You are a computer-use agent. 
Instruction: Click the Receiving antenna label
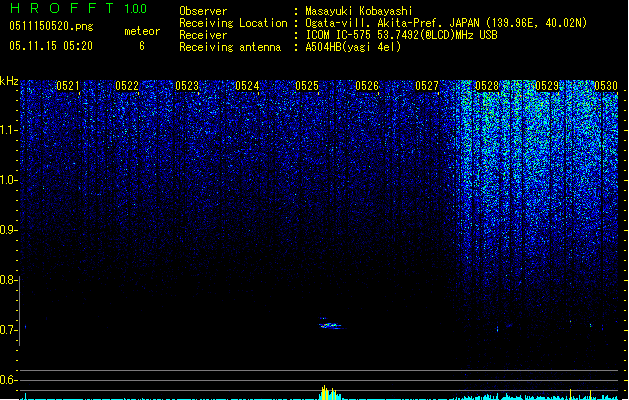(230, 47)
